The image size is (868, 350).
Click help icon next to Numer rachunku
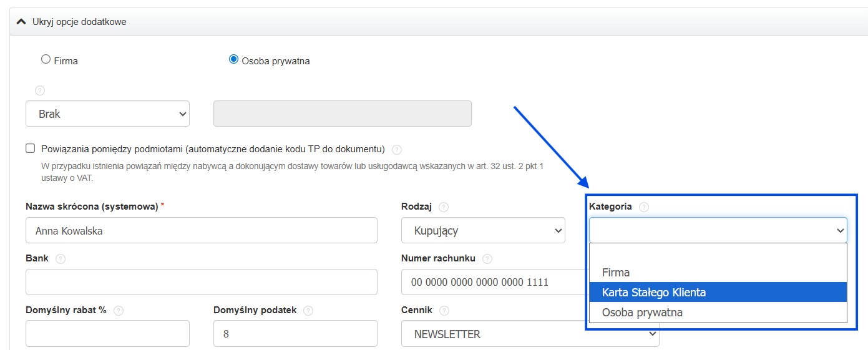tap(487, 259)
